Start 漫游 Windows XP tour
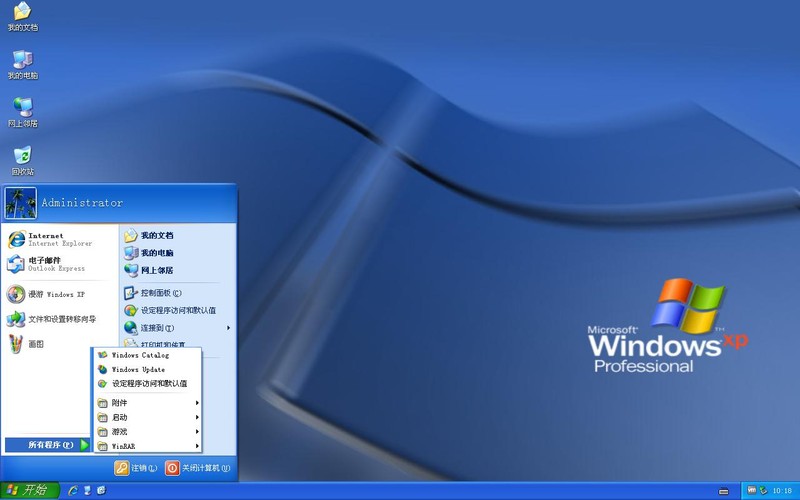 tap(60, 294)
